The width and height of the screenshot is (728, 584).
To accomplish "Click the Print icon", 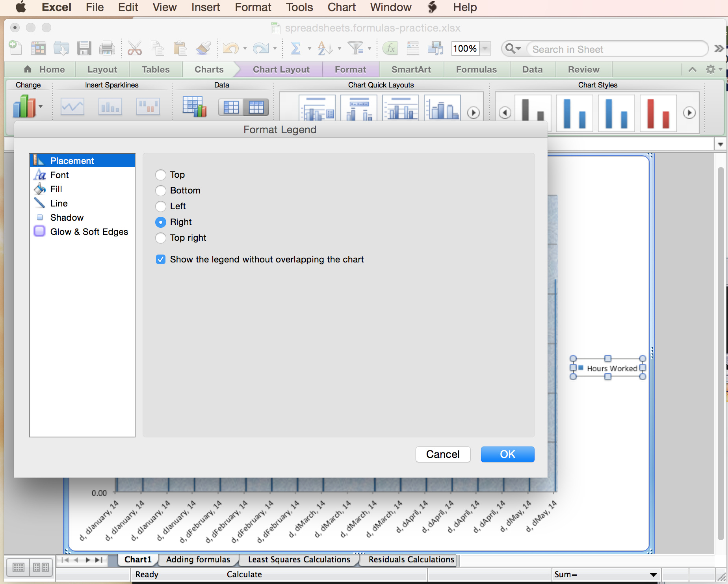I will click(107, 48).
